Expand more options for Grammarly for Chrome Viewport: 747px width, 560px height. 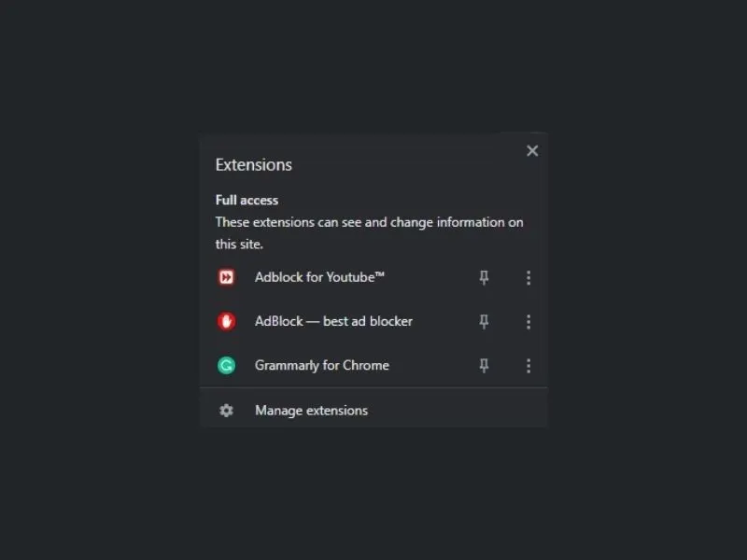[529, 365]
